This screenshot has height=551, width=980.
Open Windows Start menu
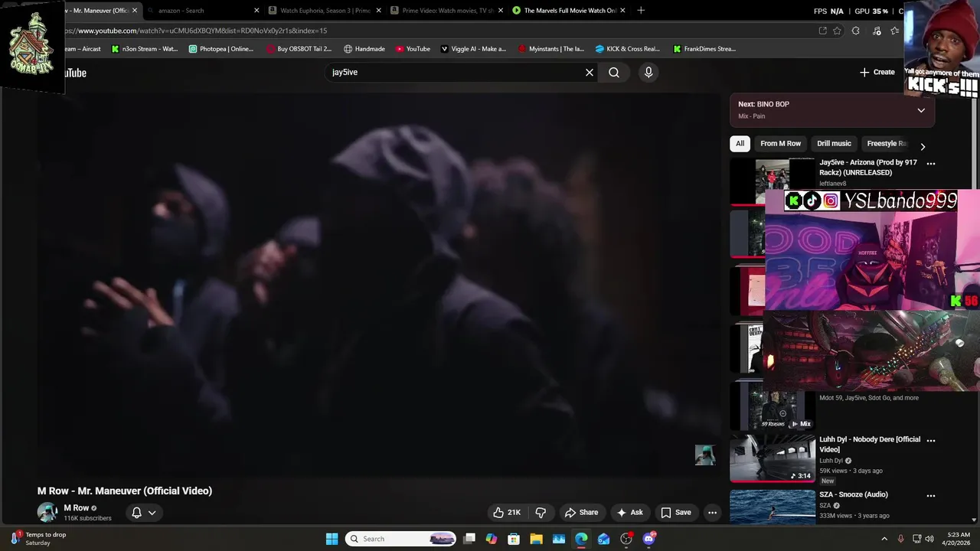(x=332, y=539)
